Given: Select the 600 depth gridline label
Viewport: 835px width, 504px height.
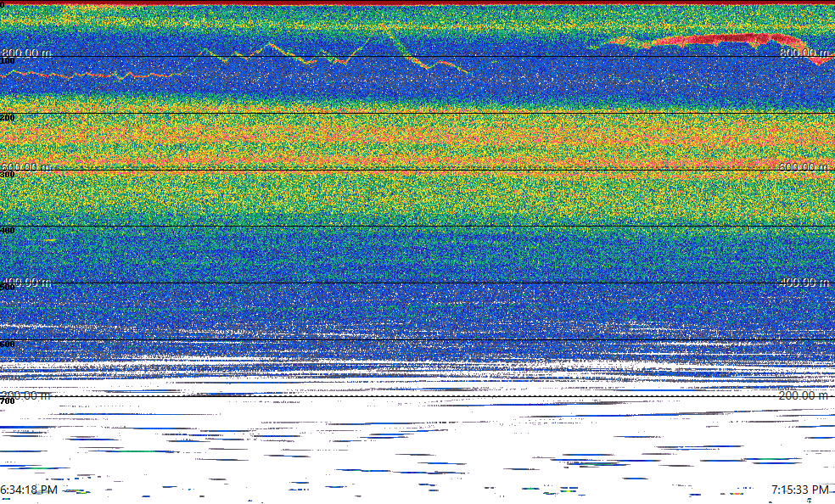Looking at the screenshot, I should point(8,344).
